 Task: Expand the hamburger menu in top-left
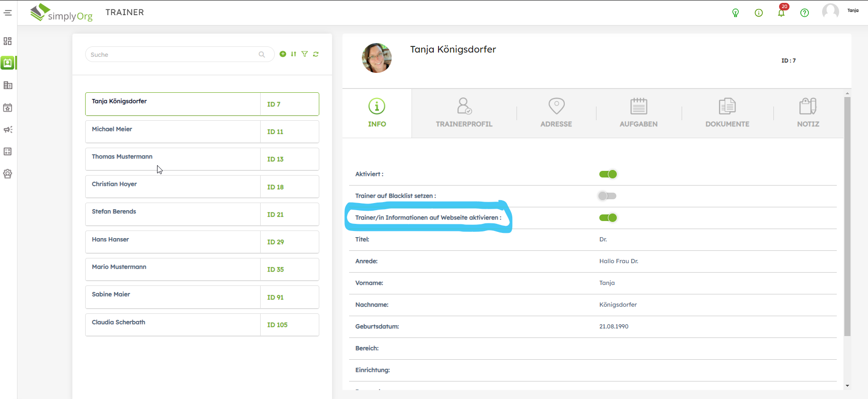[8, 13]
